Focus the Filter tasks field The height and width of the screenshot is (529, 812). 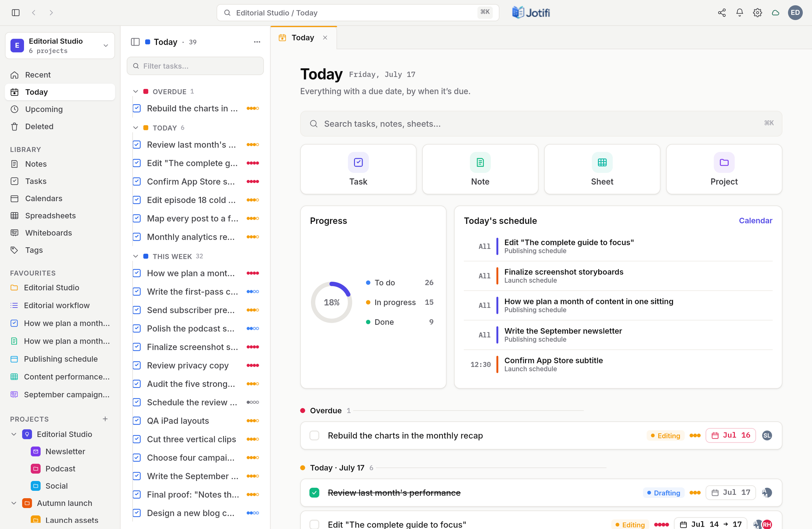(x=195, y=66)
